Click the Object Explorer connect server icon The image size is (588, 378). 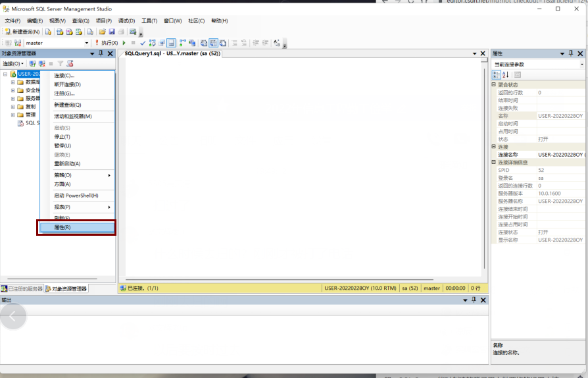[33, 63]
